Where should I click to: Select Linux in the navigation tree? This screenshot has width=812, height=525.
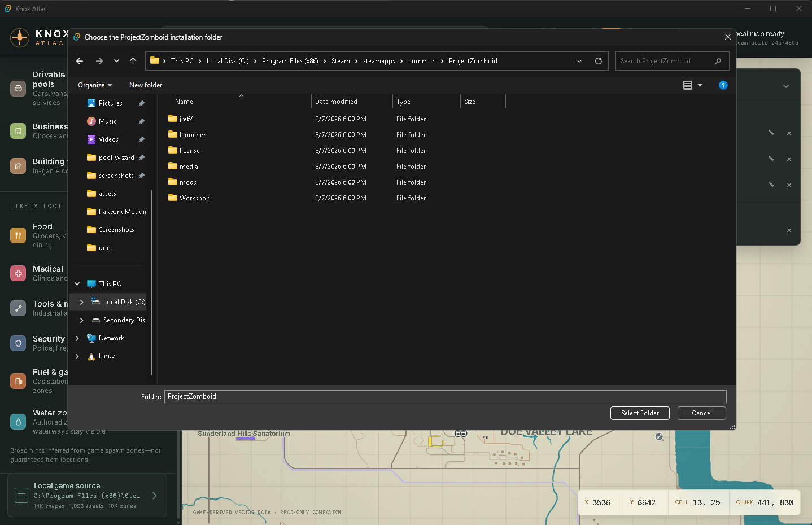106,356
